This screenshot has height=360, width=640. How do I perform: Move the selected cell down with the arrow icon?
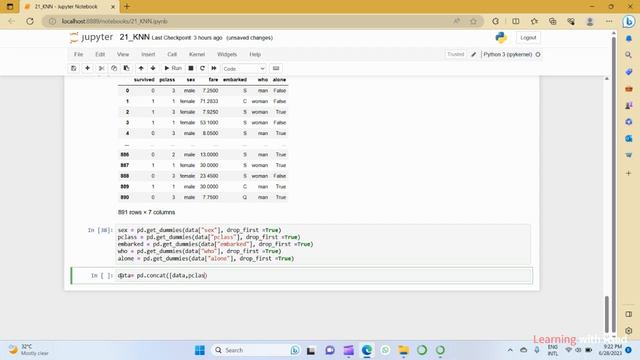coord(153,68)
